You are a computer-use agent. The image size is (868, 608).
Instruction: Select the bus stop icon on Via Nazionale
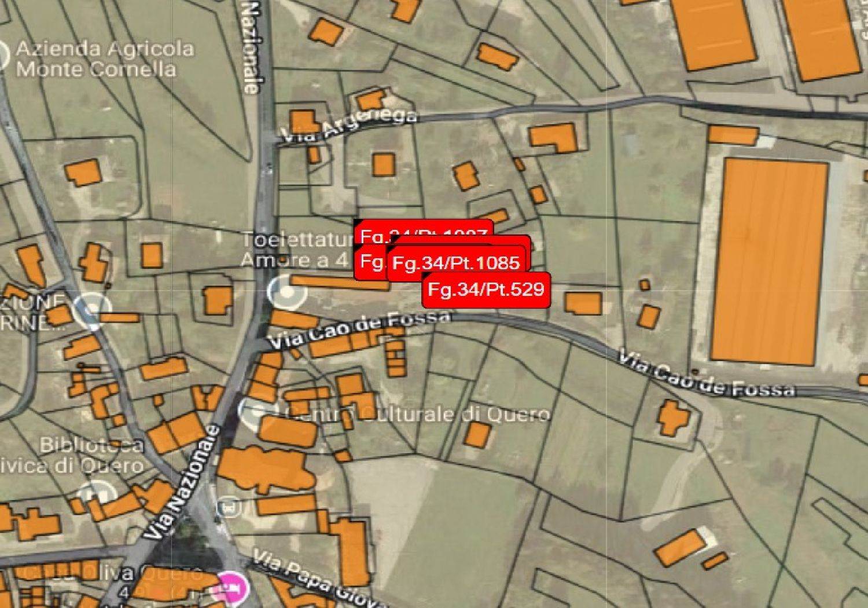tap(227, 507)
